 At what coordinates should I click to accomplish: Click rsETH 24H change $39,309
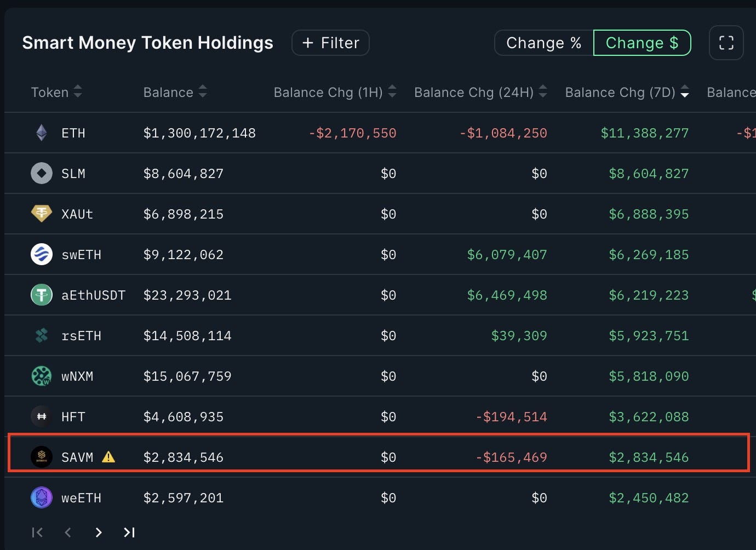(519, 336)
